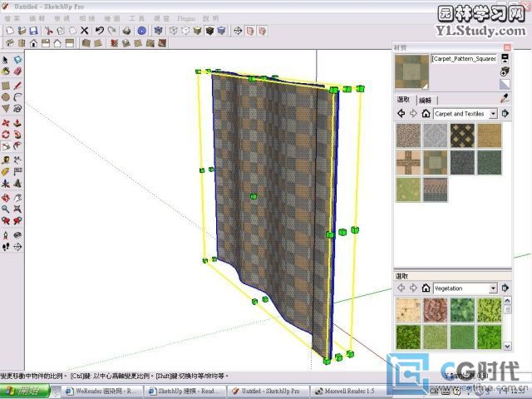Choose the Arc tool

(x=17, y=97)
